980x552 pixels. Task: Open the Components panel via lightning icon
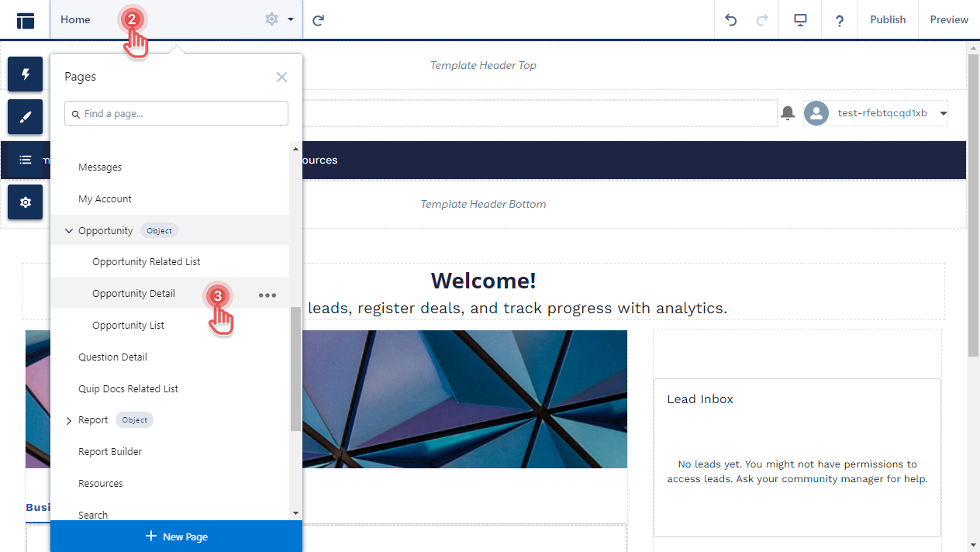click(25, 74)
